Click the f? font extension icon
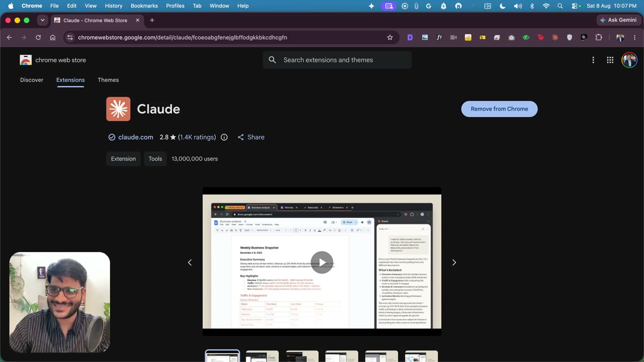This screenshot has width=644, height=362. click(439, 37)
